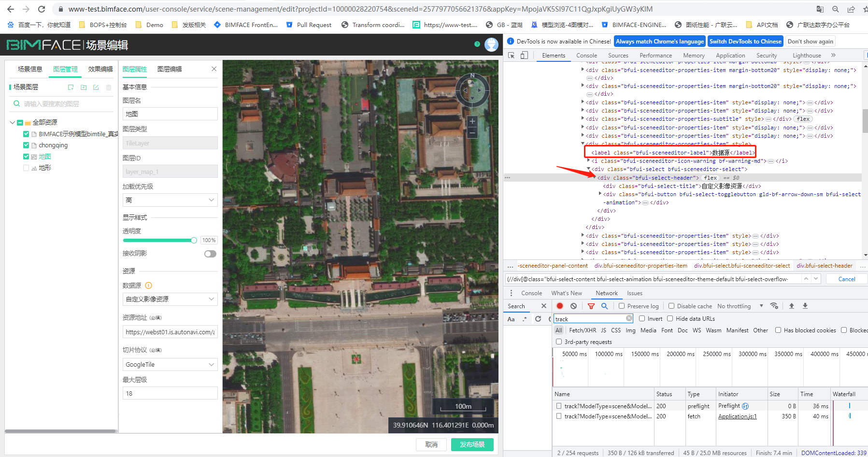Screen dimensions: 868x457
Task: Uncheck the chongqing layer checkbox
Action: [26, 145]
